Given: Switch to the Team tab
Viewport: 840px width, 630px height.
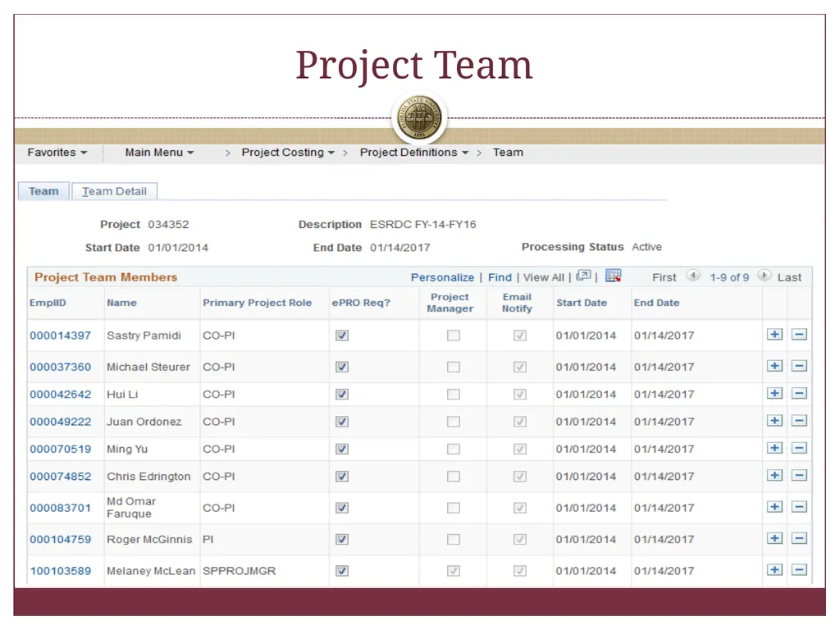Looking at the screenshot, I should 43,191.
